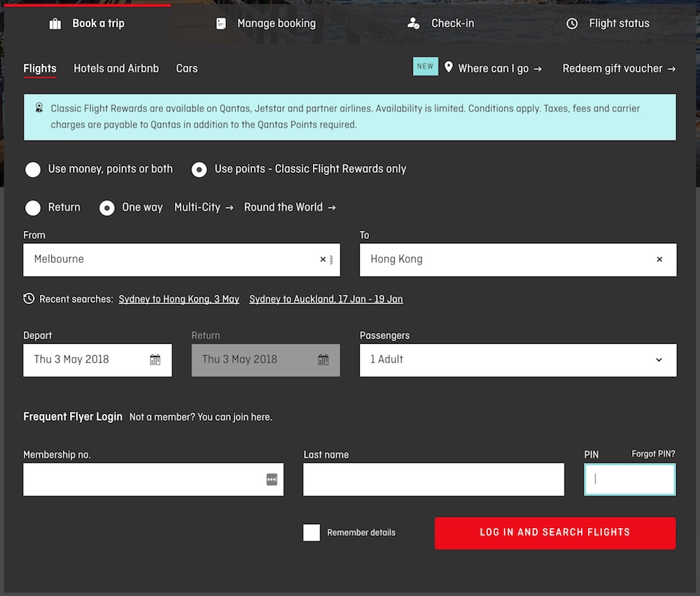Click the Membership no. input field
This screenshot has height=596, width=700.
pos(153,479)
